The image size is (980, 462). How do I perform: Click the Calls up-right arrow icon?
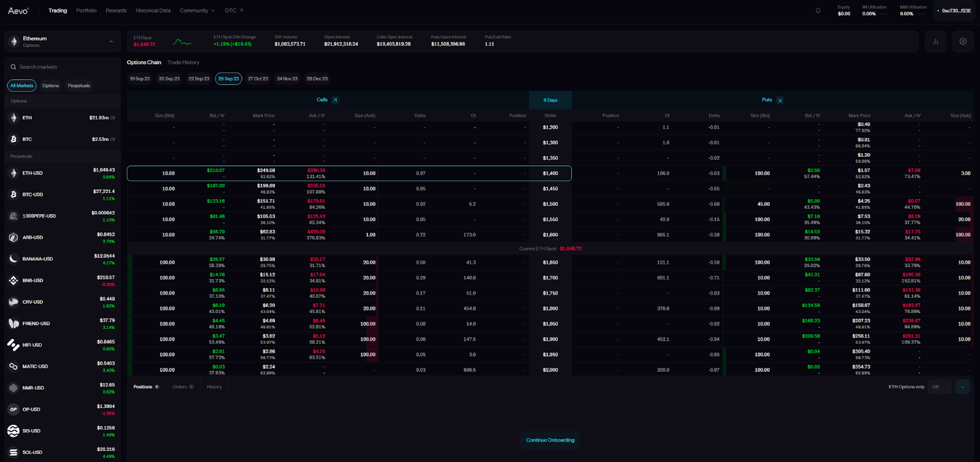coord(335,100)
